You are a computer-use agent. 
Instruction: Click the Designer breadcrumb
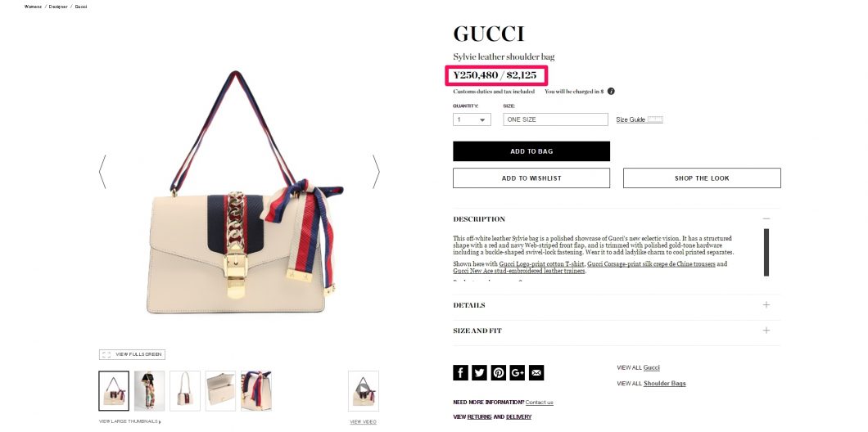(x=58, y=7)
